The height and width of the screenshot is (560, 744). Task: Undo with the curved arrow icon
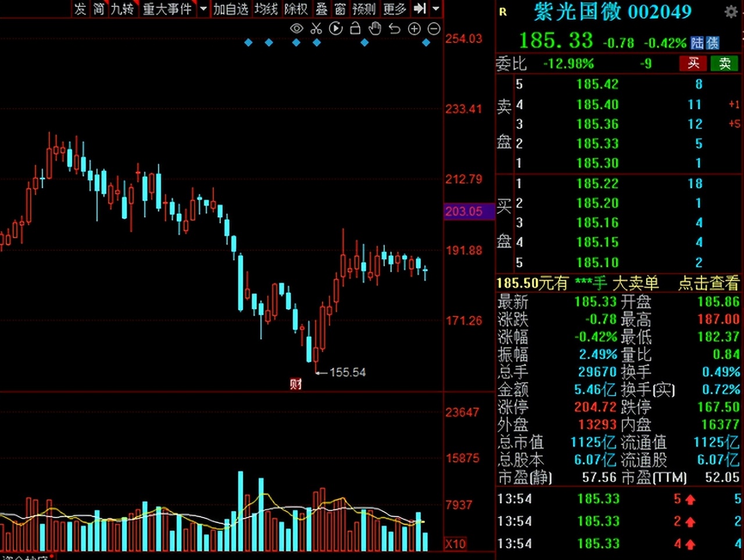395,28
